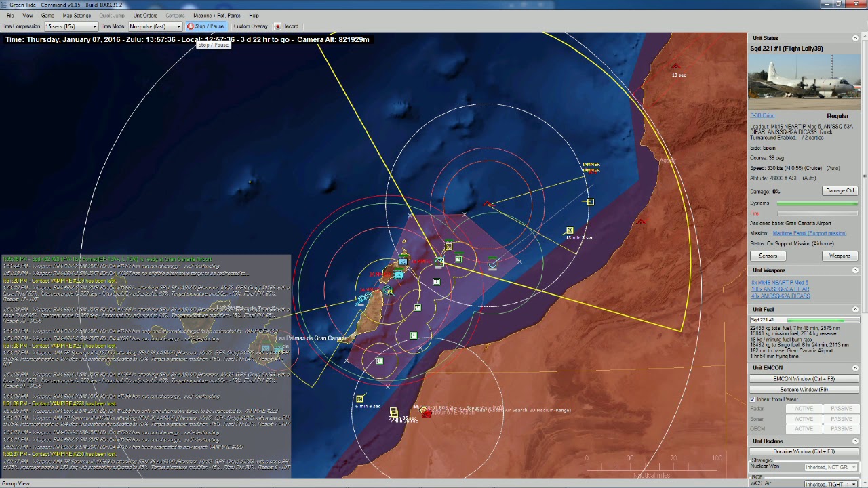Viewport: 868px width, 488px height.
Task: Open the 100x AN/SSQ-53A DIFAR link
Action: (x=780, y=289)
